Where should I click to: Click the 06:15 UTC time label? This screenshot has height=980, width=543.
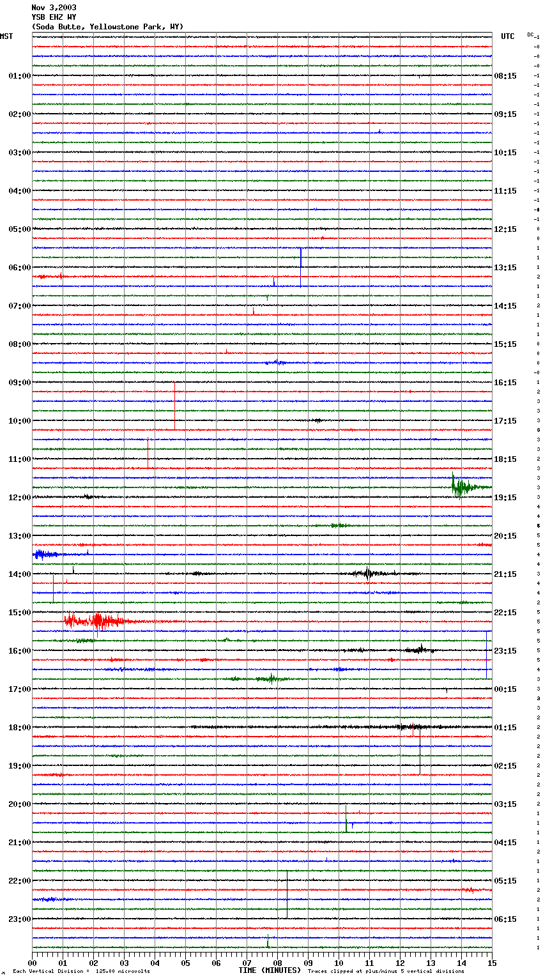pos(505,919)
